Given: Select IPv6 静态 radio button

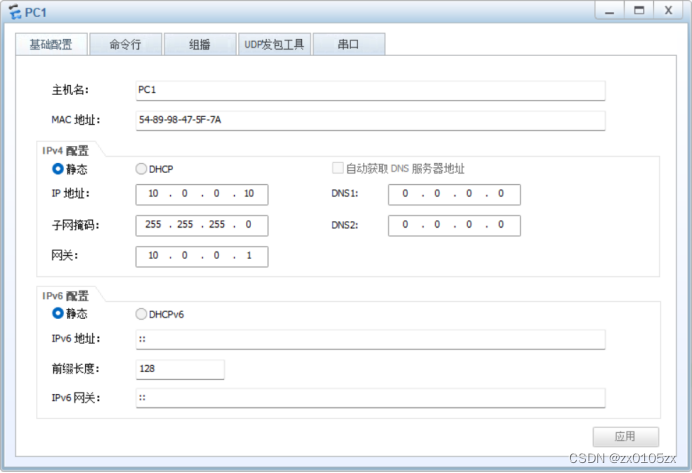Looking at the screenshot, I should pyautogui.click(x=58, y=313).
